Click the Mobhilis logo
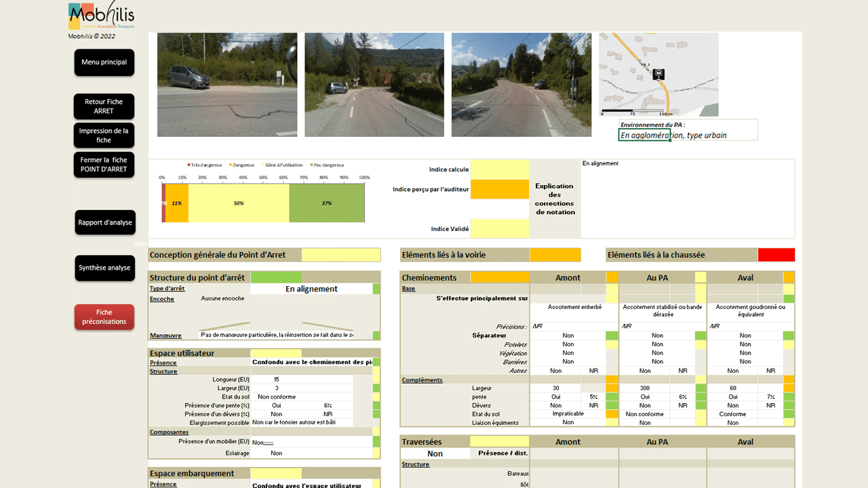The width and height of the screenshot is (868, 488). (101, 16)
